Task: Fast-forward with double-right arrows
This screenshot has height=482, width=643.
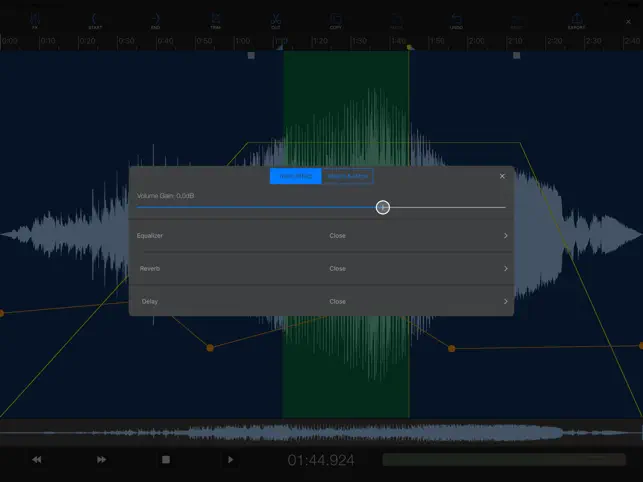Action: (x=101, y=459)
